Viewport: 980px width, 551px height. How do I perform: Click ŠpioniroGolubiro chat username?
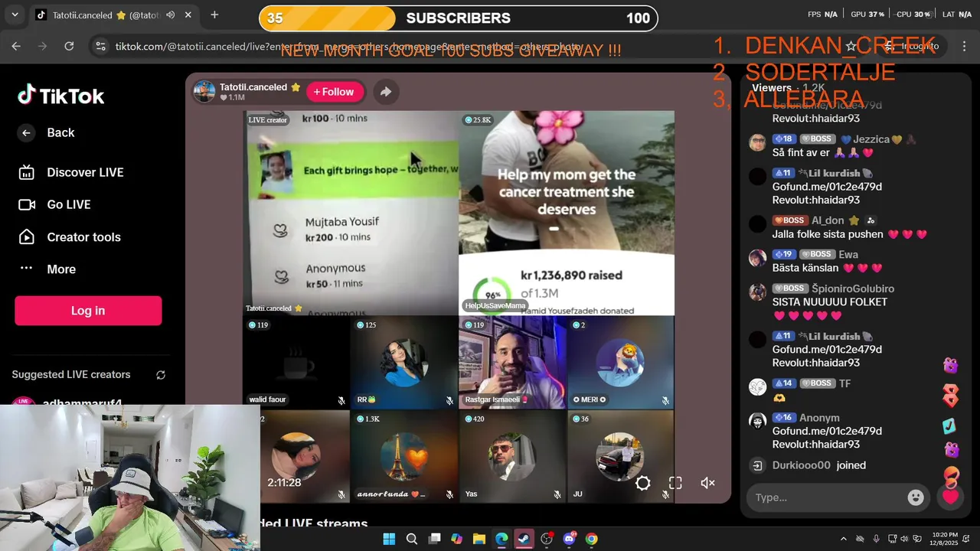(x=853, y=289)
